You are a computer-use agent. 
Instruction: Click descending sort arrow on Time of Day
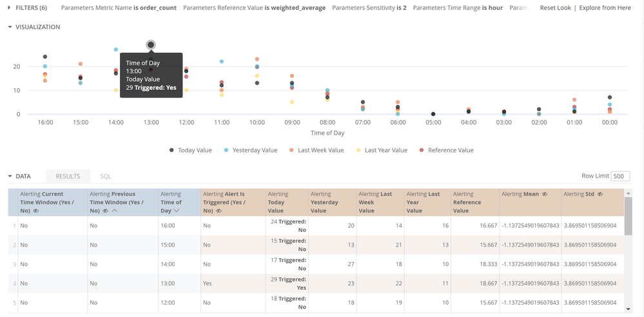coord(176,210)
